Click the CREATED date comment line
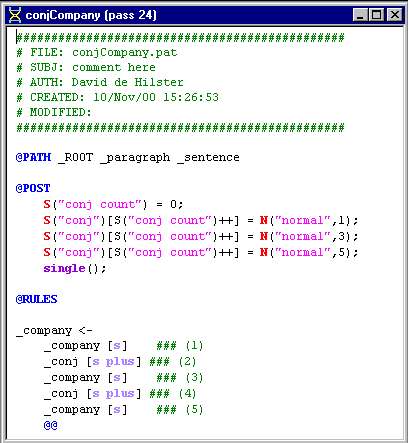408x443 pixels. (x=118, y=97)
